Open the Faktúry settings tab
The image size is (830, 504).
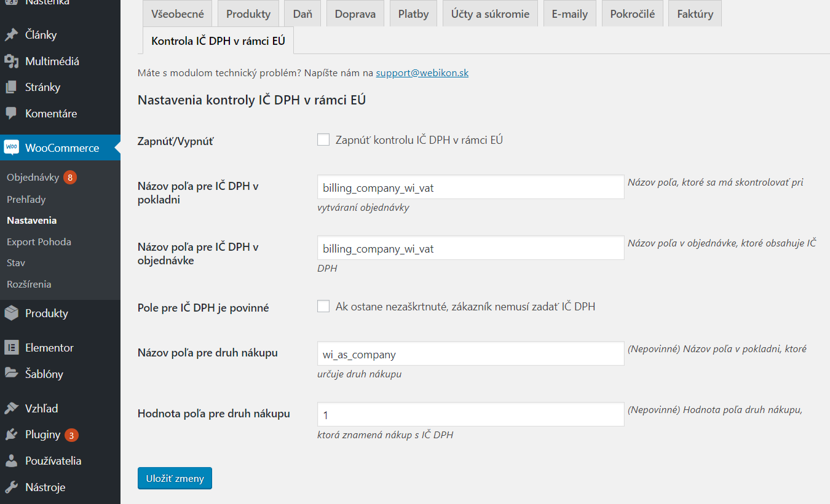pos(695,14)
